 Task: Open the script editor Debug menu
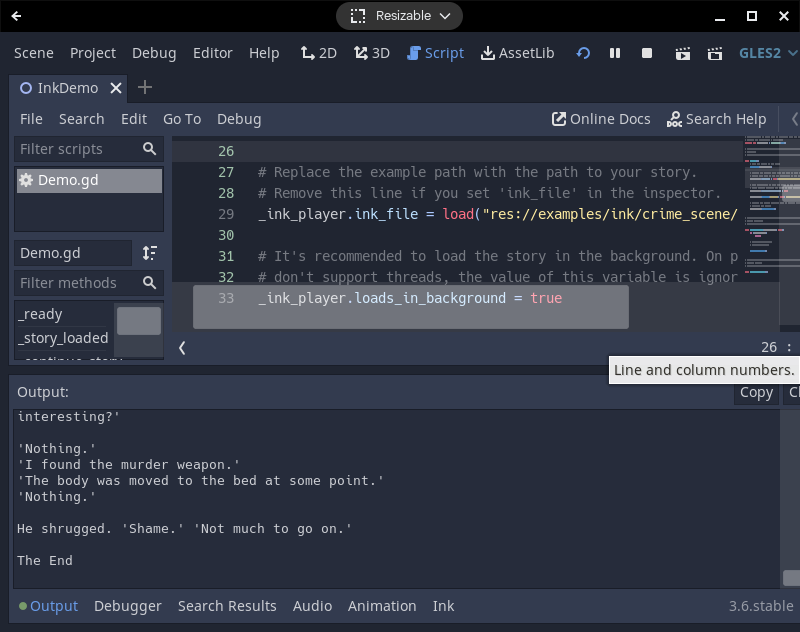point(239,119)
